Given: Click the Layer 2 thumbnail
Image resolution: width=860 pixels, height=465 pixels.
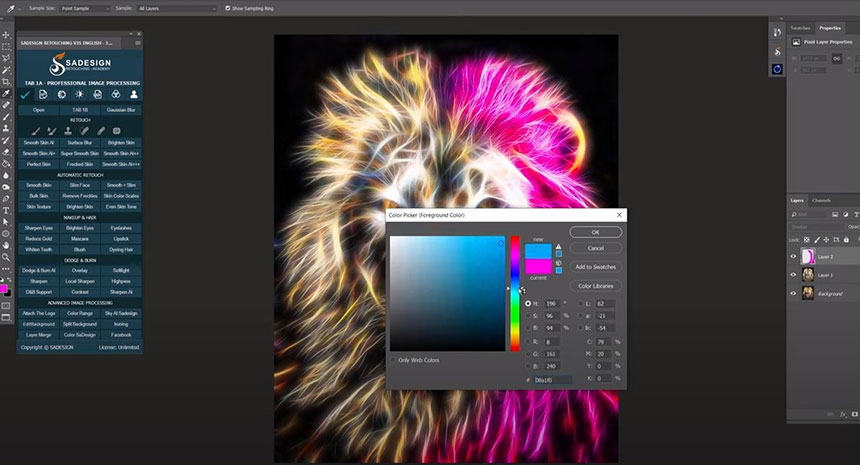Looking at the screenshot, I should coord(808,256).
